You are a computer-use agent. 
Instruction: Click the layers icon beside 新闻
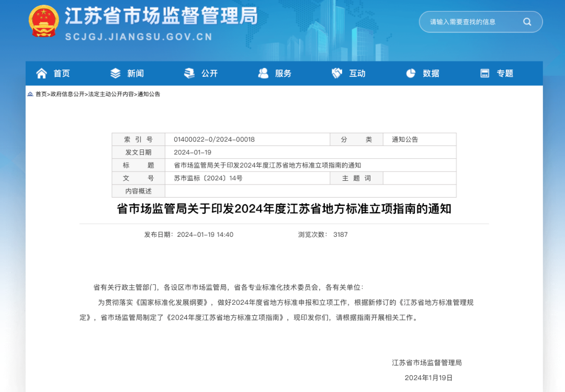pos(115,73)
